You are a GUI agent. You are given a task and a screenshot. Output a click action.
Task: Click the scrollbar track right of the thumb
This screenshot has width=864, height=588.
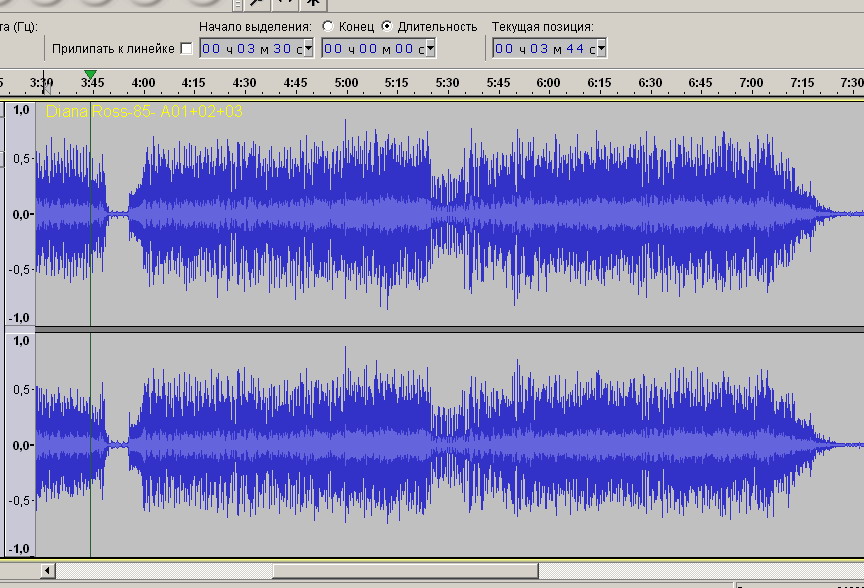pos(700,571)
